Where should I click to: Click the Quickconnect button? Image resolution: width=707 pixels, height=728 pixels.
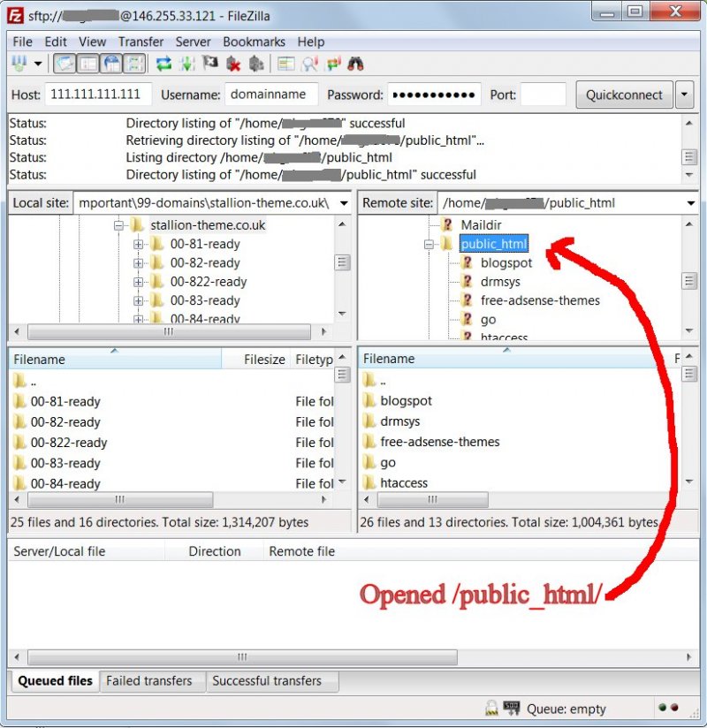point(624,95)
